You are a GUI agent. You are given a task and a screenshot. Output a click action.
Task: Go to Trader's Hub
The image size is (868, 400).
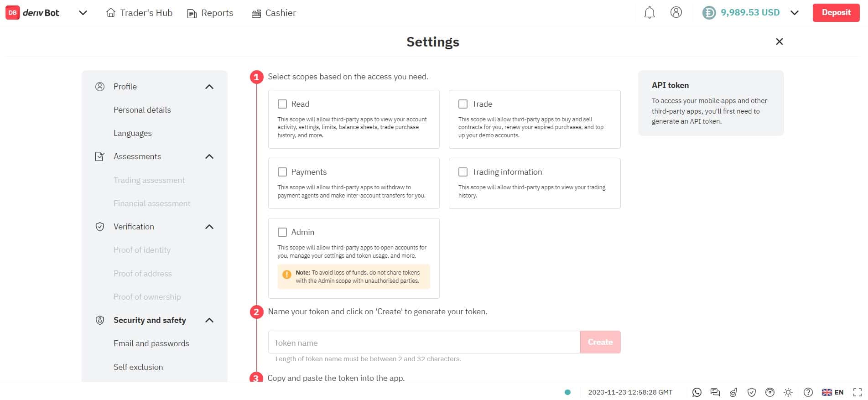[139, 13]
